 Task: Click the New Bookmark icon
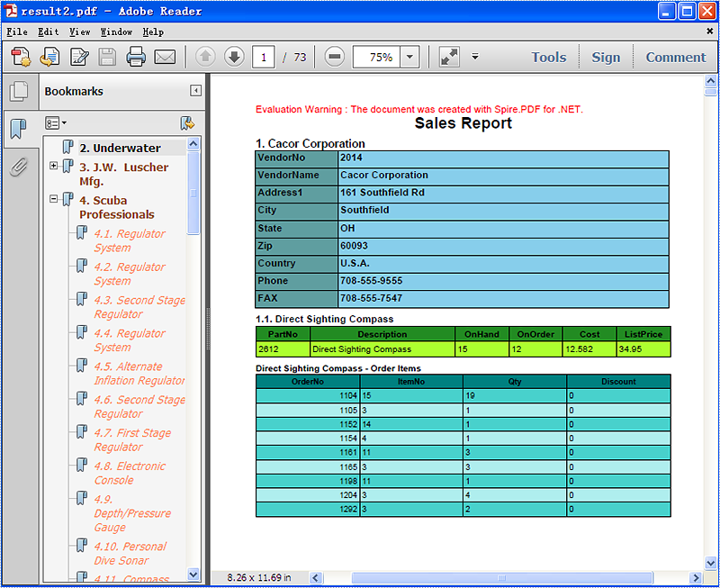187,123
